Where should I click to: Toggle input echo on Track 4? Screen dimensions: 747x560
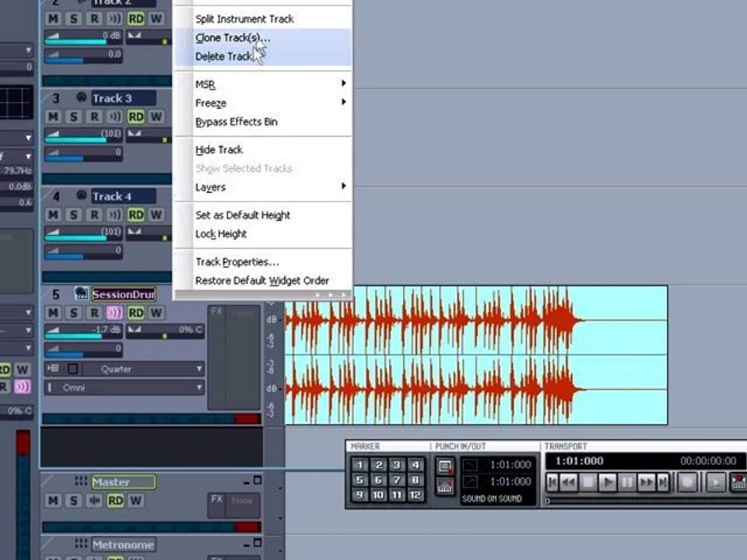[x=114, y=215]
